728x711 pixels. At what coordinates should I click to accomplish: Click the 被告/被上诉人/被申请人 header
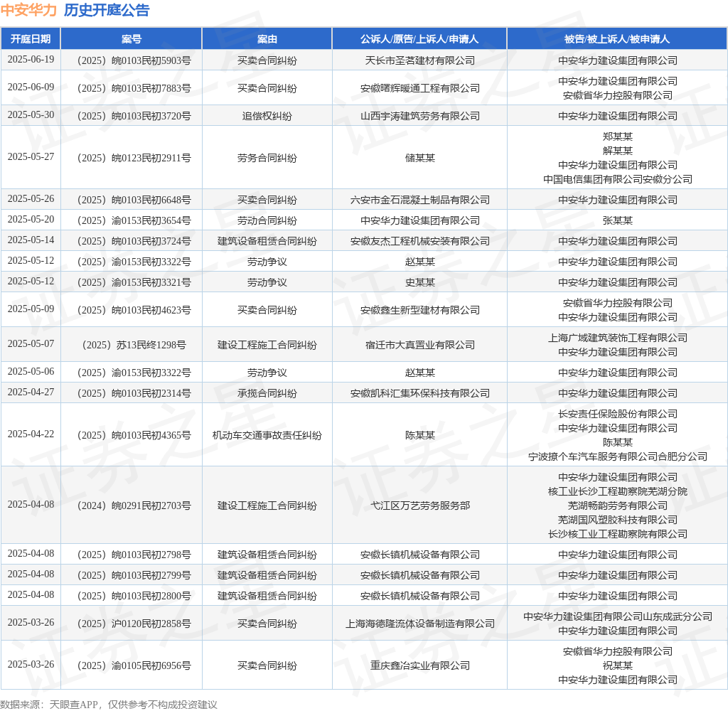617,39
